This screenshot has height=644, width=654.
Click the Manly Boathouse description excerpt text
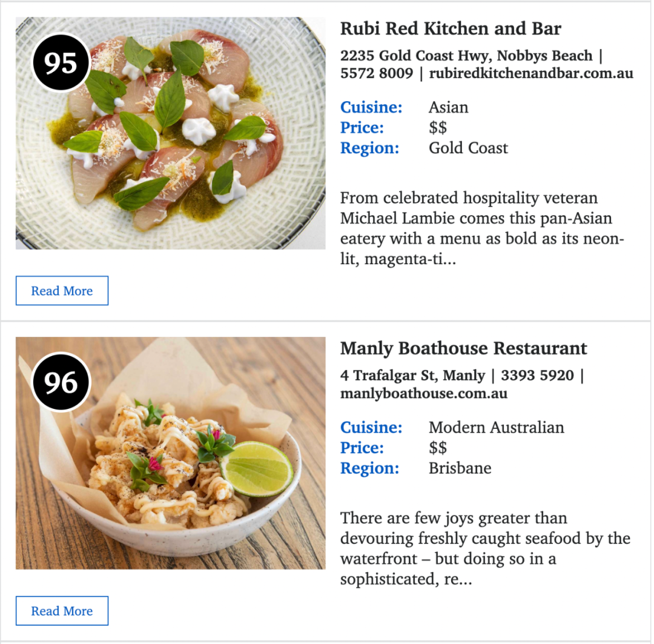point(485,548)
